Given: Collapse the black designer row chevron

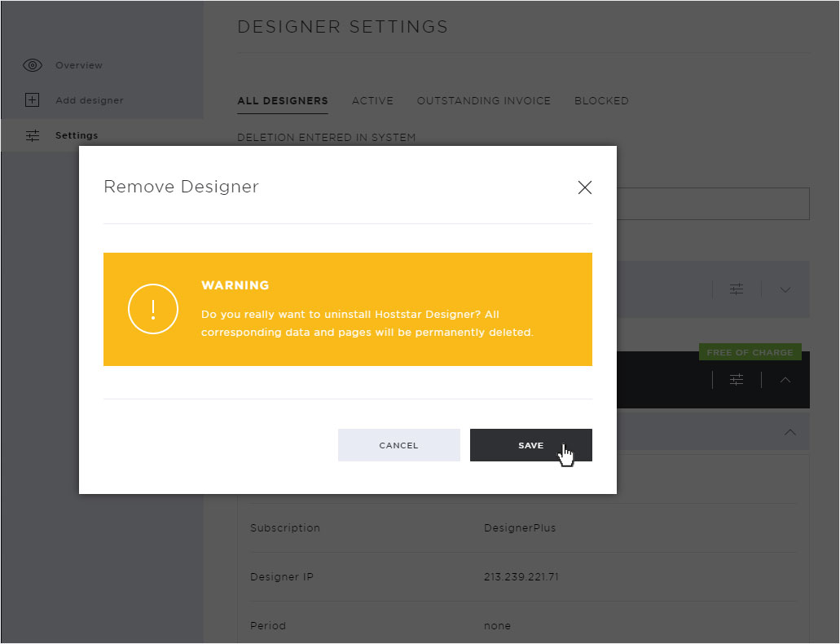Looking at the screenshot, I should click(785, 380).
